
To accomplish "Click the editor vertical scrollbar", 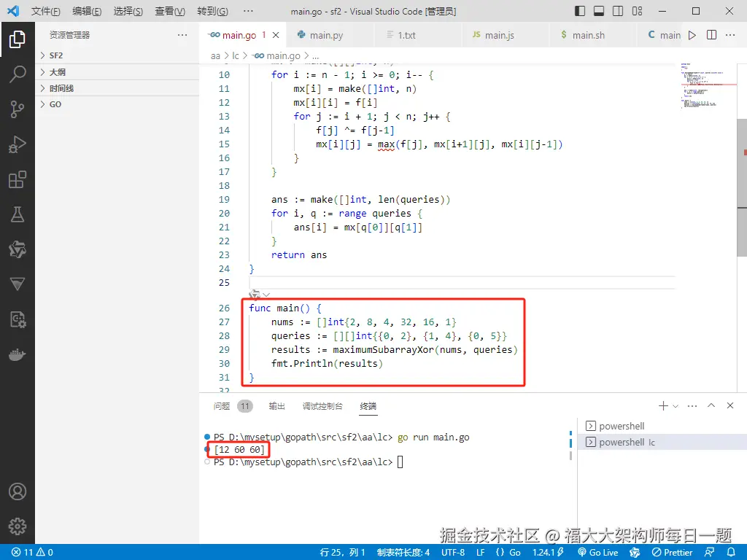I will pyautogui.click(x=742, y=187).
